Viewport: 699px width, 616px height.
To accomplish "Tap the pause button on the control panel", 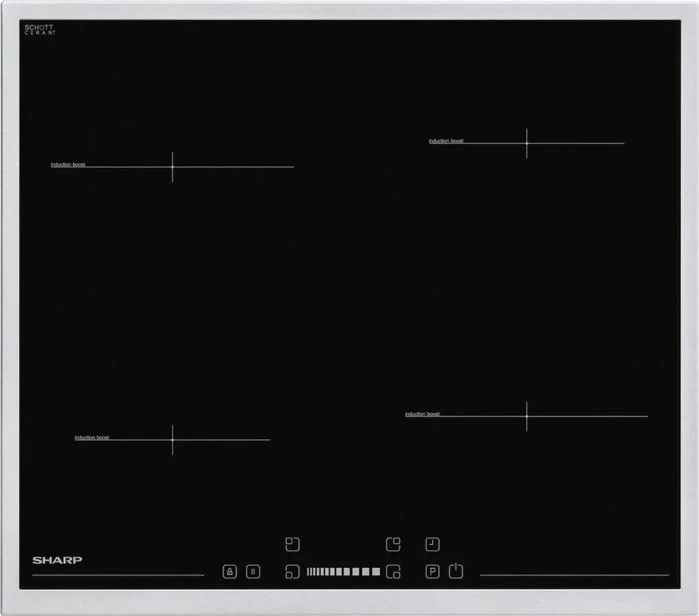I will [x=253, y=572].
